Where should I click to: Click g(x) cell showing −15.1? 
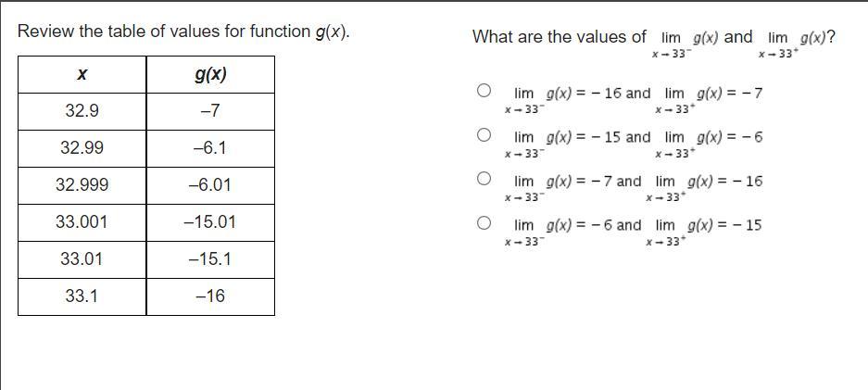pos(210,259)
